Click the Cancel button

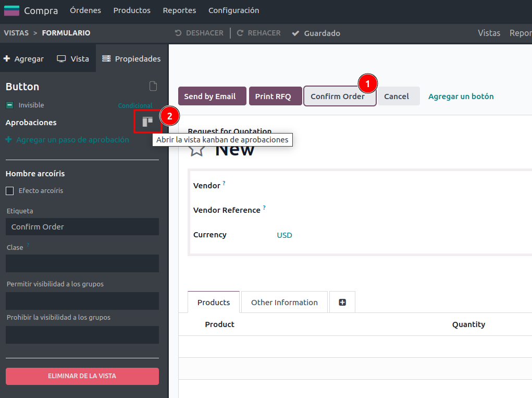coord(399,97)
